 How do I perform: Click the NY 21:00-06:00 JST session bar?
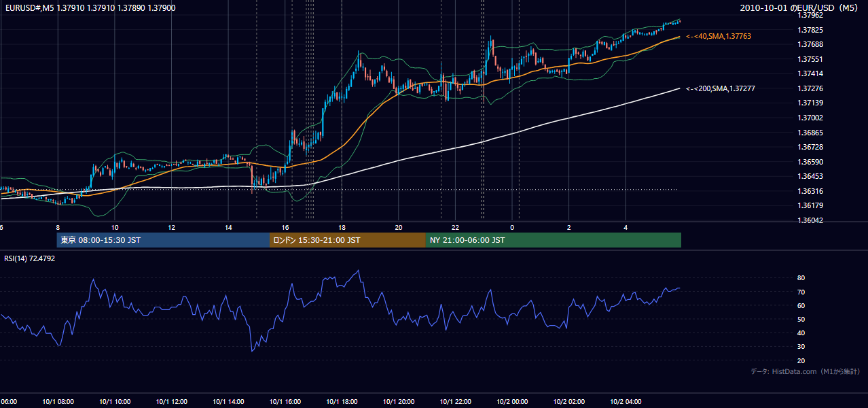click(x=554, y=240)
